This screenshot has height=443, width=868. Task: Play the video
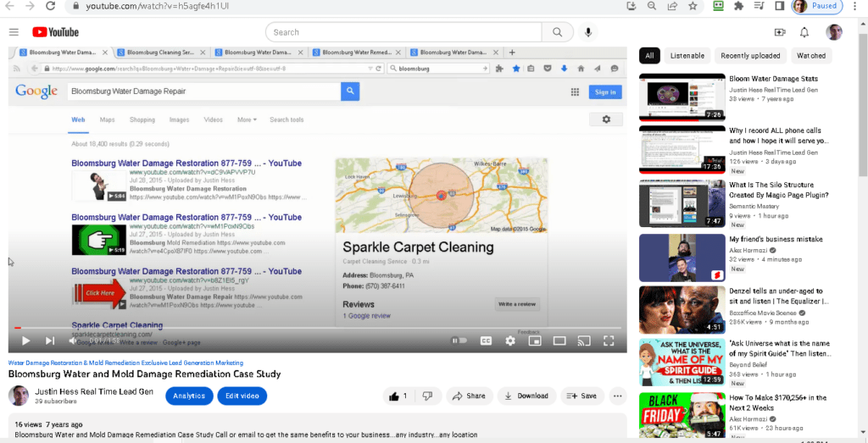tap(25, 341)
